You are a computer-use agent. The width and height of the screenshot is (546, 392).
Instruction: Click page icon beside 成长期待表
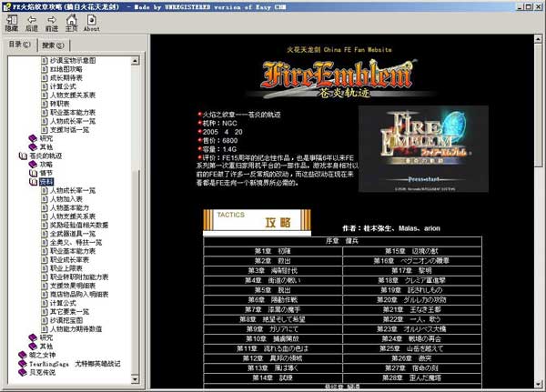pos(45,77)
